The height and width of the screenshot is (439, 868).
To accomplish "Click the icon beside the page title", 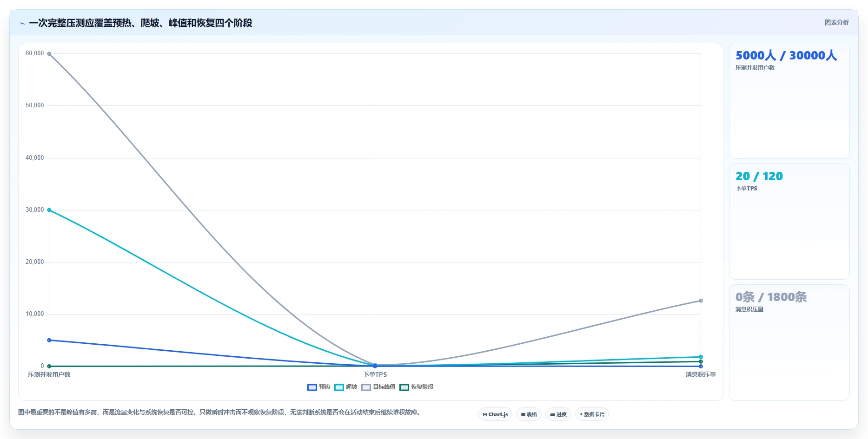I will pyautogui.click(x=22, y=23).
